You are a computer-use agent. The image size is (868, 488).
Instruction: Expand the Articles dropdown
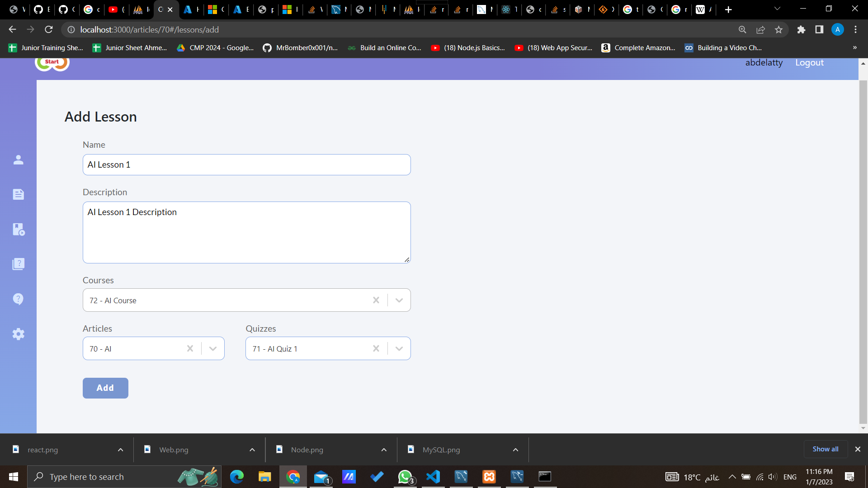pos(213,348)
